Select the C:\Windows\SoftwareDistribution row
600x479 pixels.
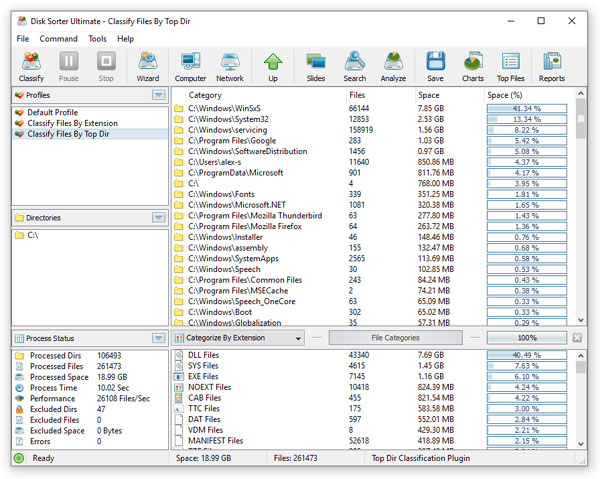click(x=373, y=151)
